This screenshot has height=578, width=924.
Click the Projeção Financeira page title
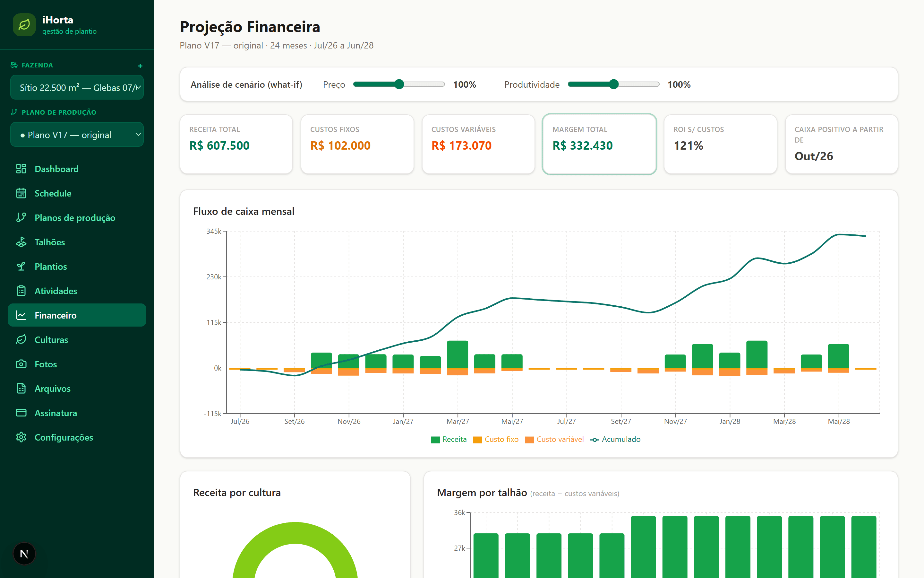click(x=250, y=27)
